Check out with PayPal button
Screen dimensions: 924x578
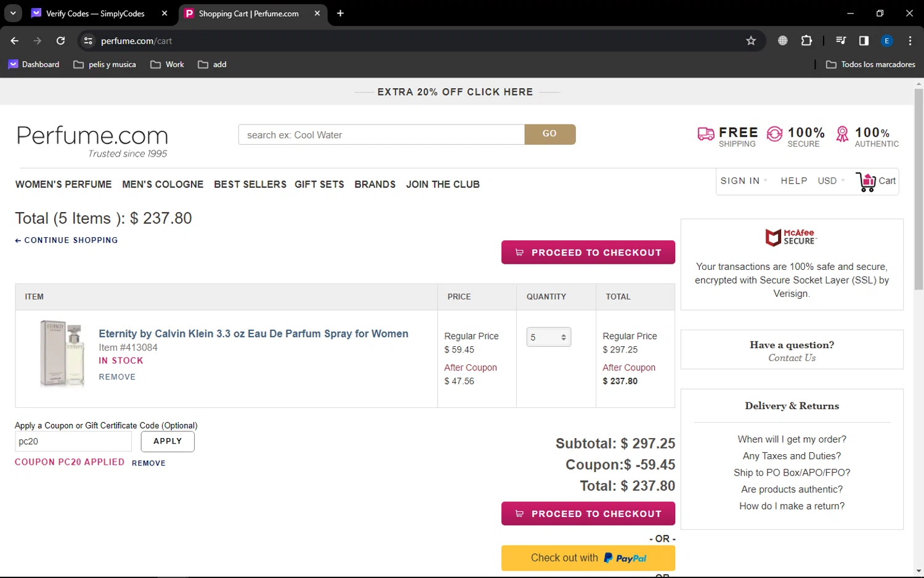588,558
